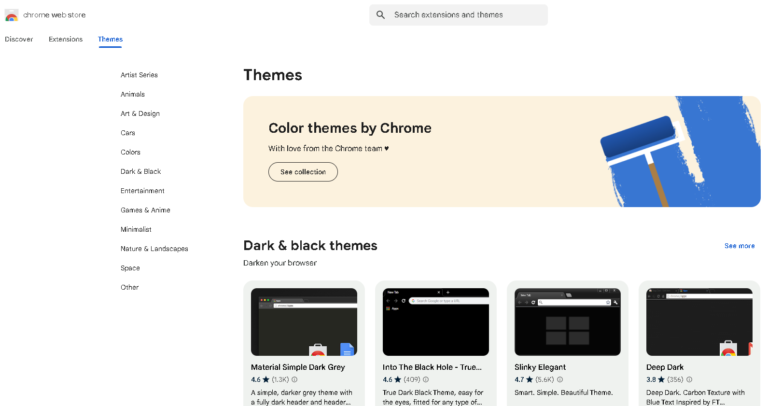This screenshot has height=406, width=768.
Task: Open the Nature & Landscapes category
Action: pyautogui.click(x=154, y=249)
